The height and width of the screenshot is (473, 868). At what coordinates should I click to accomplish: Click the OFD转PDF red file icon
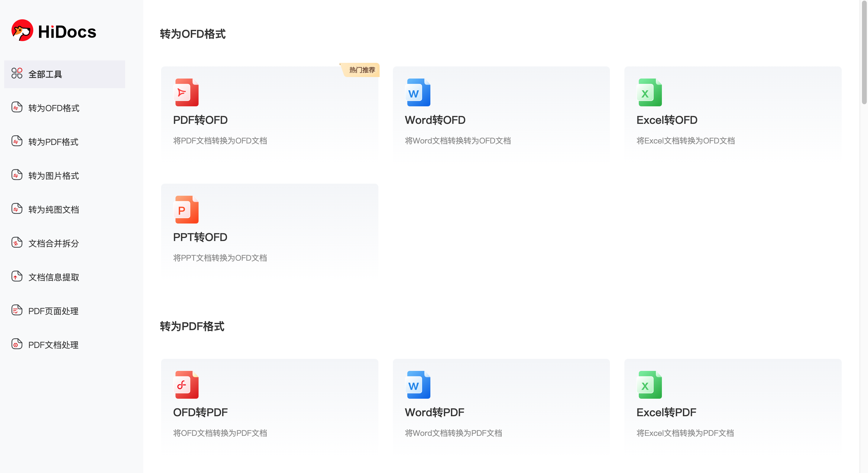[x=187, y=385]
